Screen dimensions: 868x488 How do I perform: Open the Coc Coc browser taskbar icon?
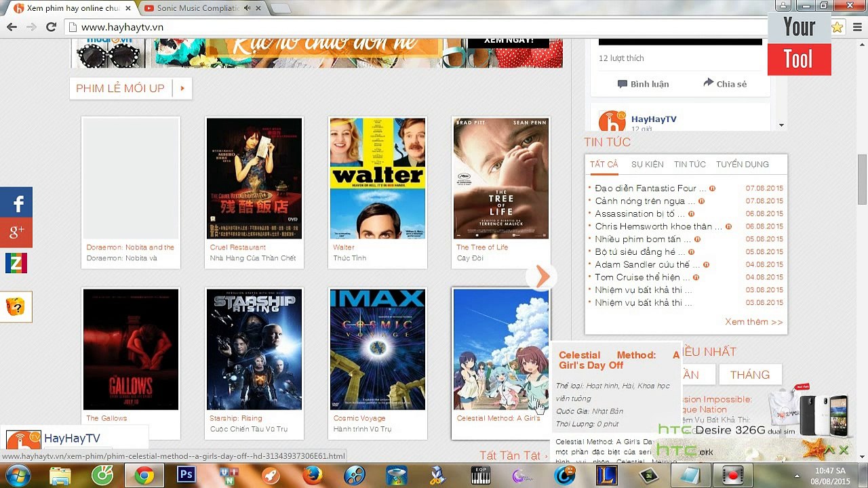tap(102, 475)
